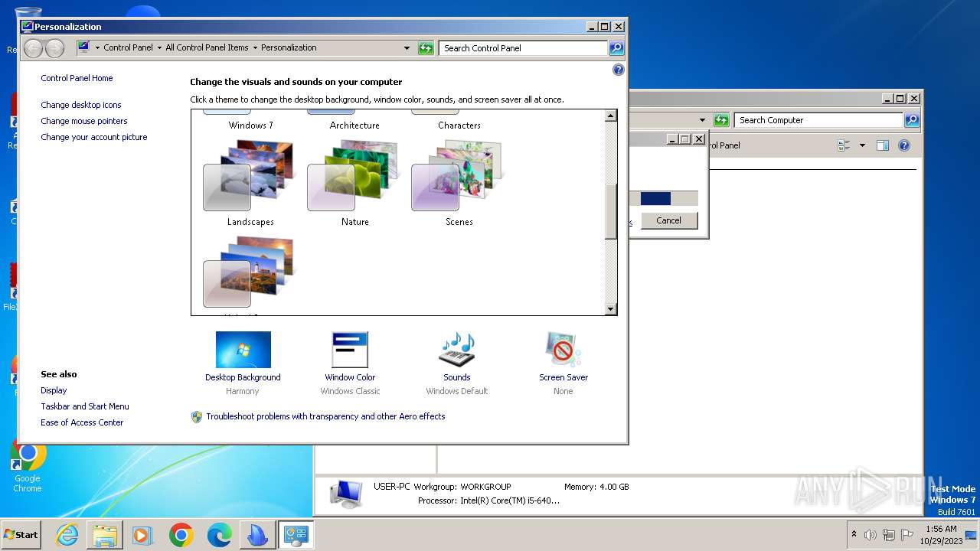Open Sounds settings icon

457,350
